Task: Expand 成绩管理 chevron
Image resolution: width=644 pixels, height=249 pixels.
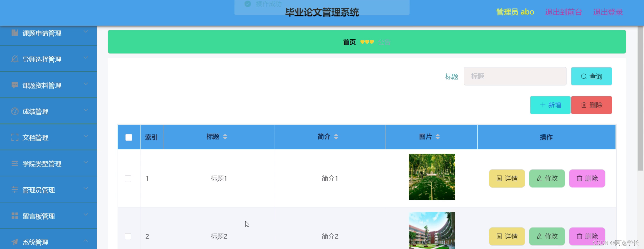Action: tap(86, 110)
